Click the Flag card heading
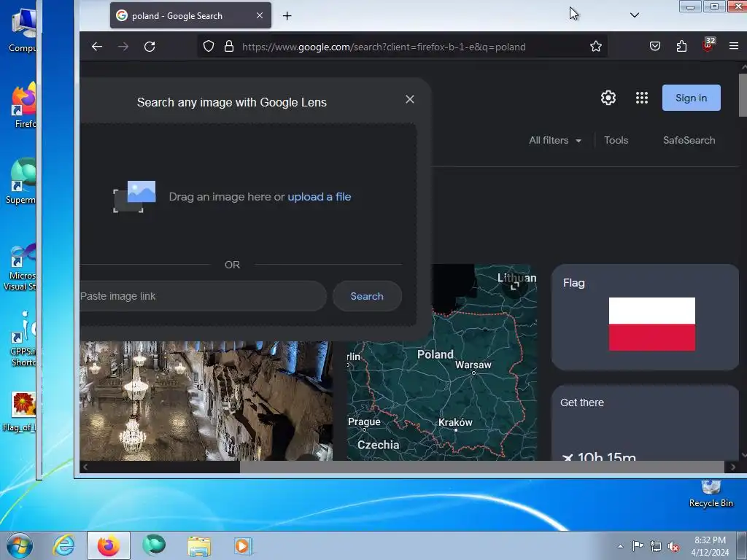Screen dimensions: 747x560 573,283
